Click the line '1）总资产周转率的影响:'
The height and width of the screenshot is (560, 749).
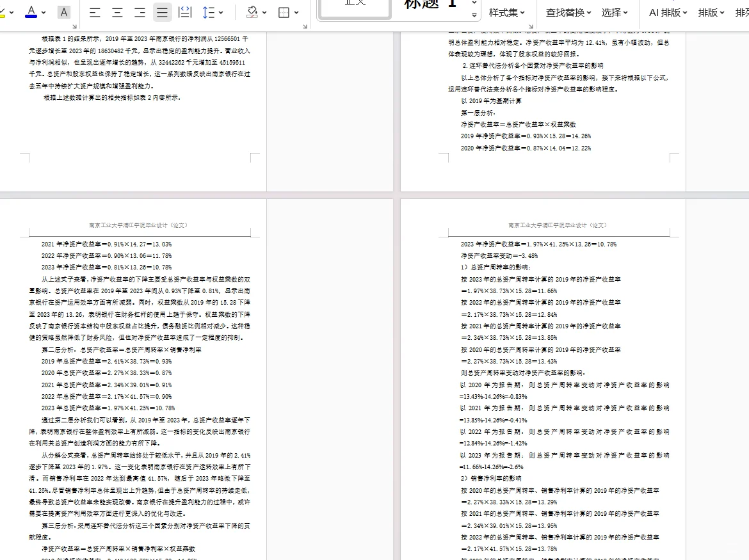pos(496,268)
